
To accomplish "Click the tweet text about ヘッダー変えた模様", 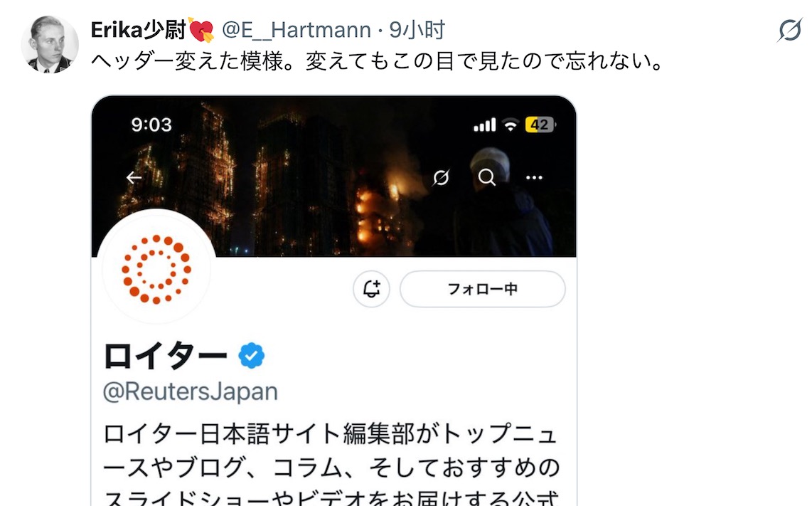I will point(378,61).
